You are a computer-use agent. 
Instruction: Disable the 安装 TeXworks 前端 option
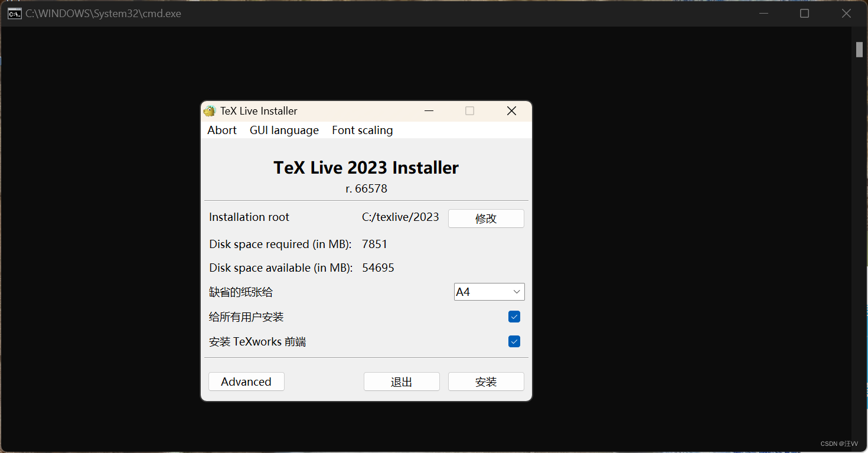[x=514, y=341]
